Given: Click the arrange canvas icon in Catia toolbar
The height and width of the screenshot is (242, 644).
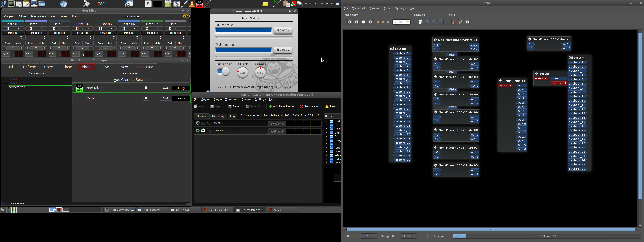Looking at the screenshot, I should 420,22.
